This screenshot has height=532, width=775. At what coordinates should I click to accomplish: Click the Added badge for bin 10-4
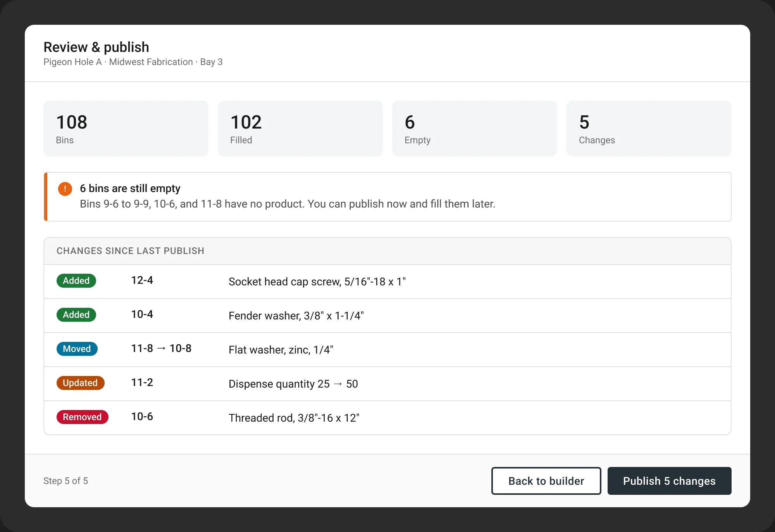tap(76, 315)
